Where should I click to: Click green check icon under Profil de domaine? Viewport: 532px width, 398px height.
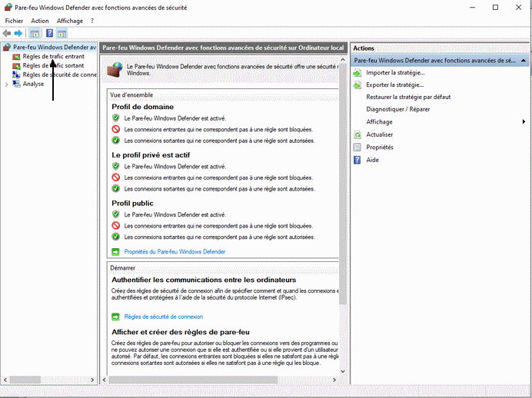point(115,141)
